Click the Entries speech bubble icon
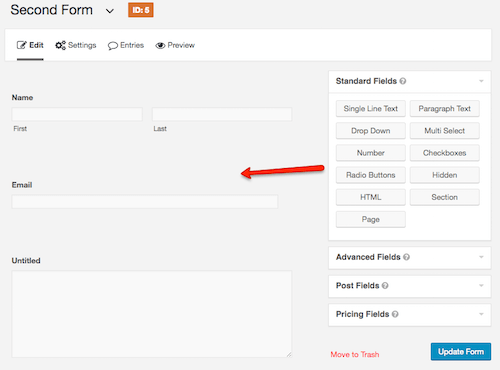This screenshot has width=500, height=370. 113,46
